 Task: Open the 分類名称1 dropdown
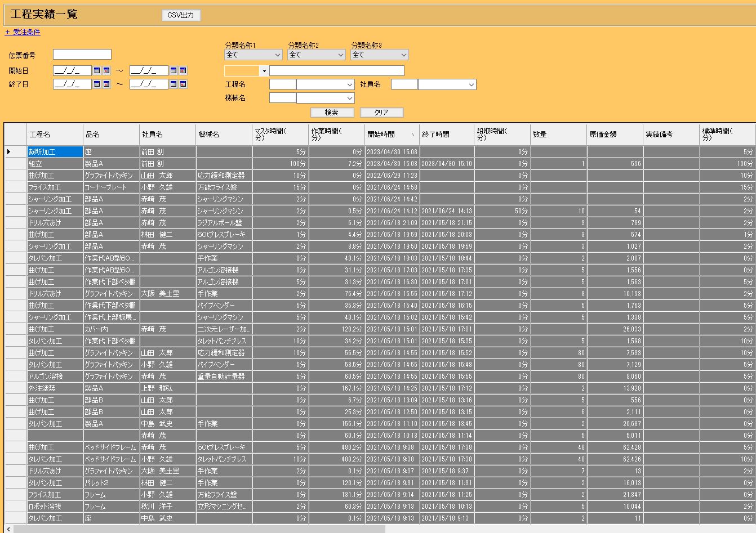pos(253,55)
